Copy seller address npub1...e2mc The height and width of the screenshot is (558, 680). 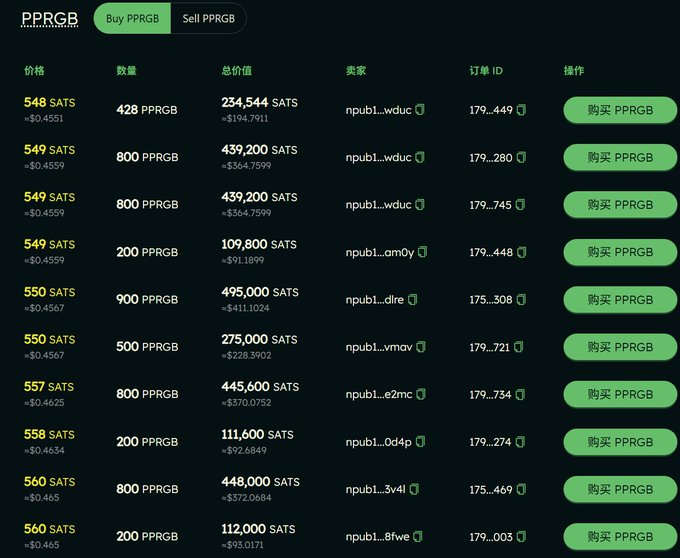421,394
